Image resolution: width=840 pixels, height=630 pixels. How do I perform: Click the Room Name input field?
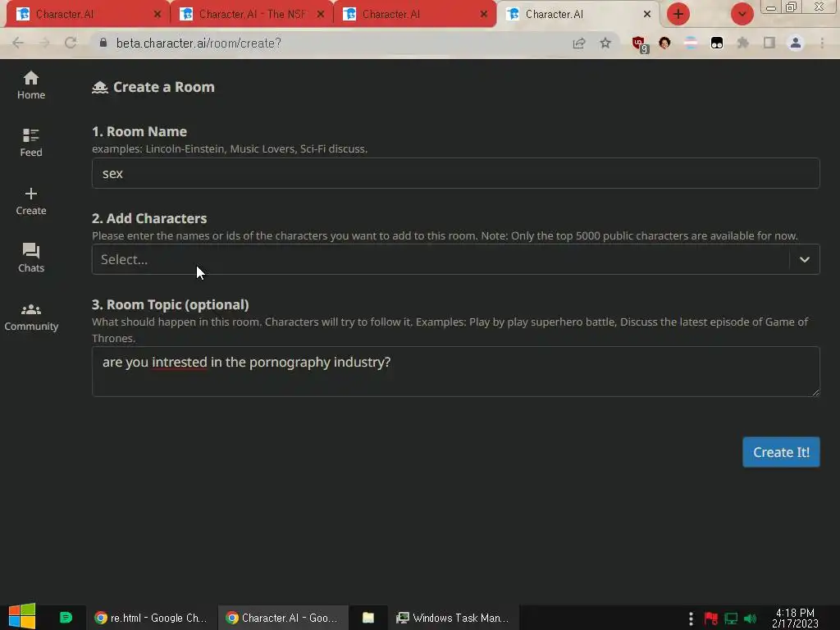455,173
